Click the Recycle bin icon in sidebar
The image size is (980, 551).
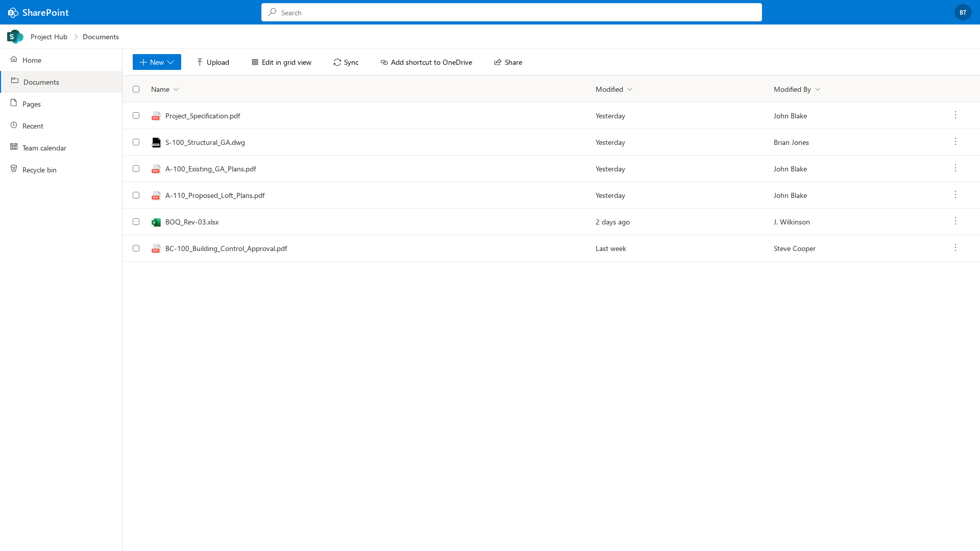point(14,169)
